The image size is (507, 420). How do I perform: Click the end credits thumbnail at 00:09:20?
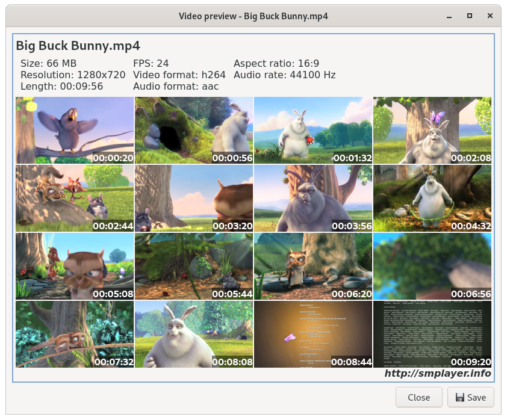point(432,335)
